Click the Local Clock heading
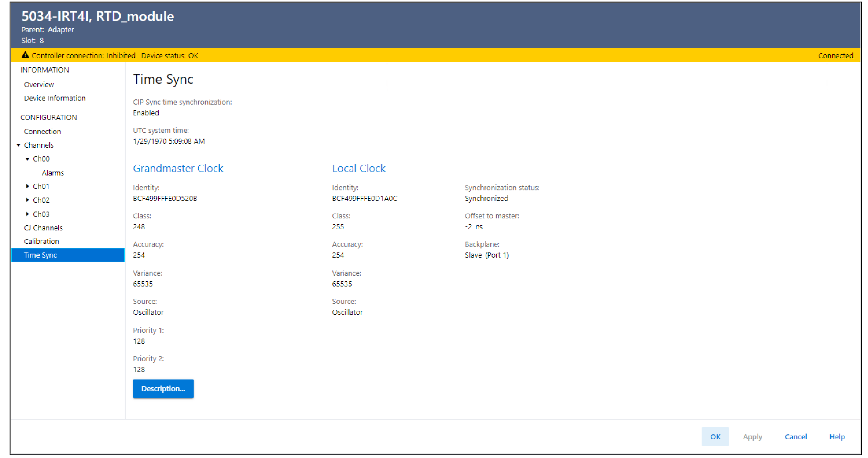The width and height of the screenshot is (868, 458). [359, 168]
